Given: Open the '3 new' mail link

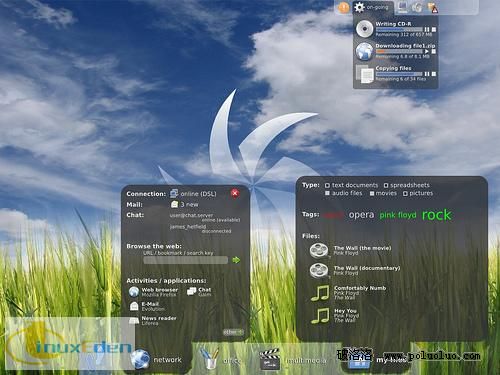Looking at the screenshot, I should coord(189,204).
